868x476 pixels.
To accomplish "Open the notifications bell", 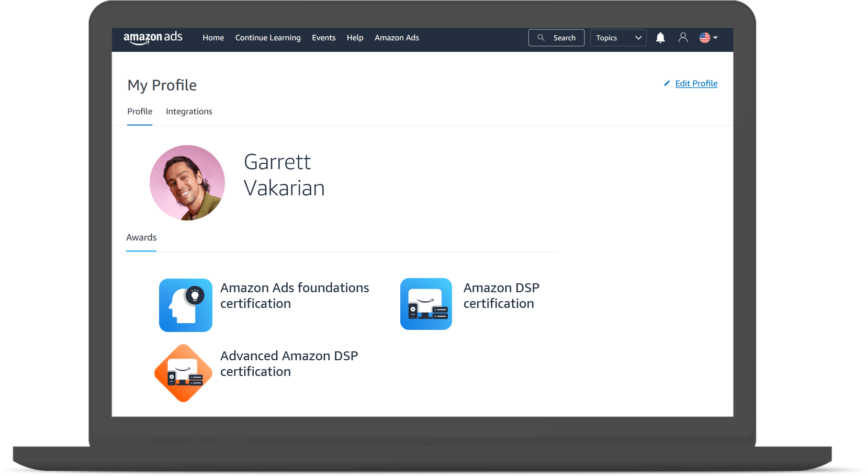I will [x=660, y=38].
